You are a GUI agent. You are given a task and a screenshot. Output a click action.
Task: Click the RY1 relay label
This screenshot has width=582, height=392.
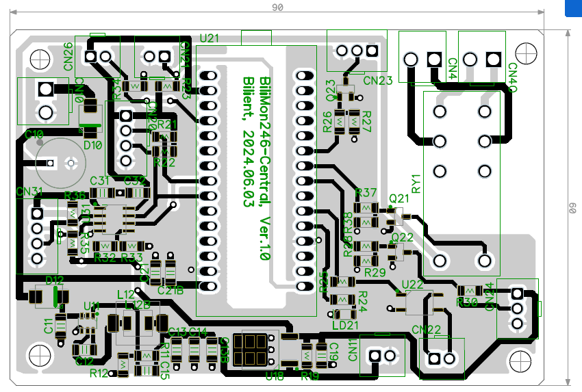(x=416, y=183)
